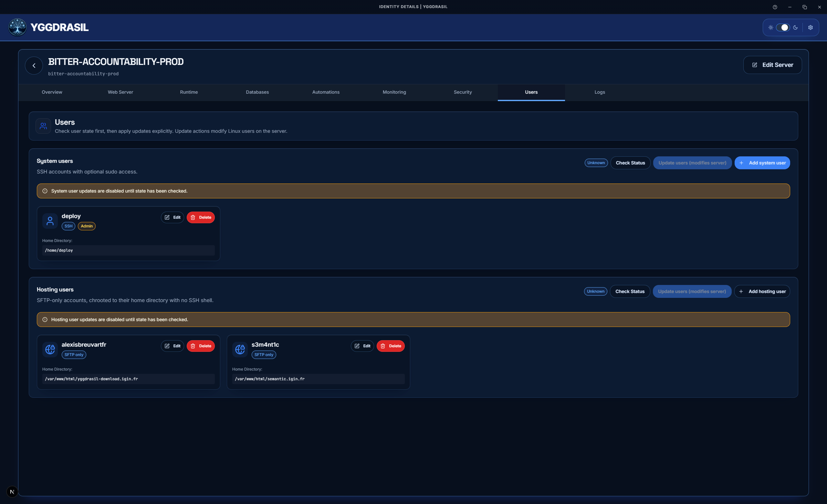Click the s3m4nt1c globe icon
827x504 pixels.
(x=240, y=349)
